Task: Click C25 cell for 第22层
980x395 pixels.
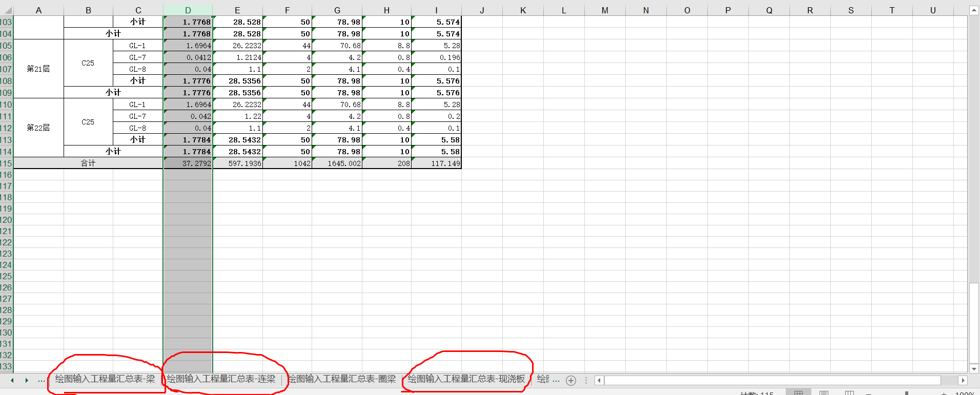Action: pyautogui.click(x=88, y=122)
